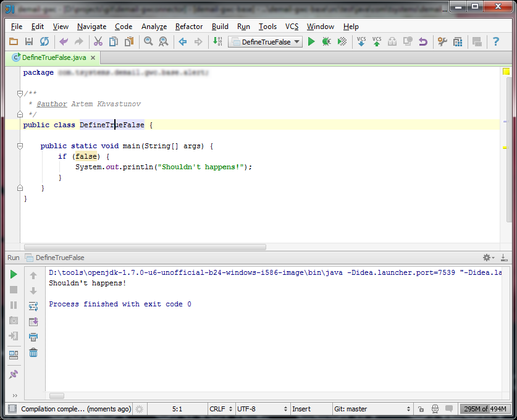Restore layout icon in Run panel
Screen dimensions: 517x420
coord(14,355)
